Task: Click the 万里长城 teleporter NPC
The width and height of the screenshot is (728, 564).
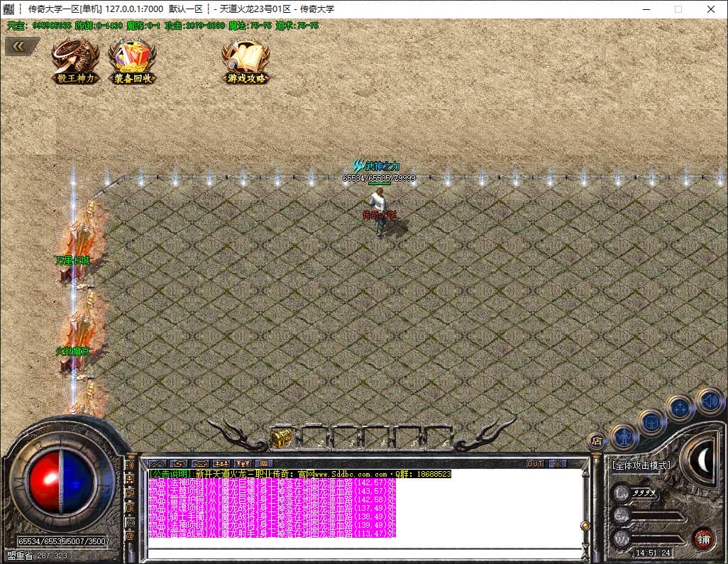Action: pos(80,244)
